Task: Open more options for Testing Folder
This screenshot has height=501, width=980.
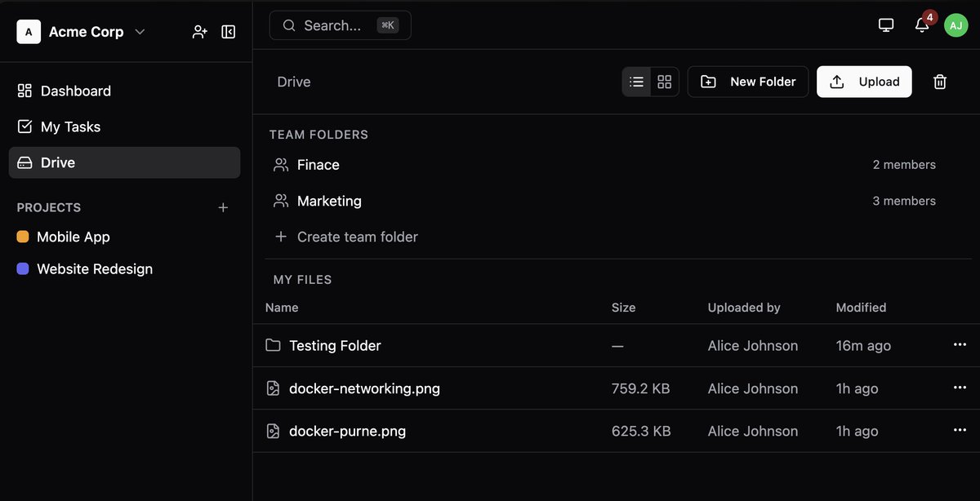Action: (x=960, y=345)
